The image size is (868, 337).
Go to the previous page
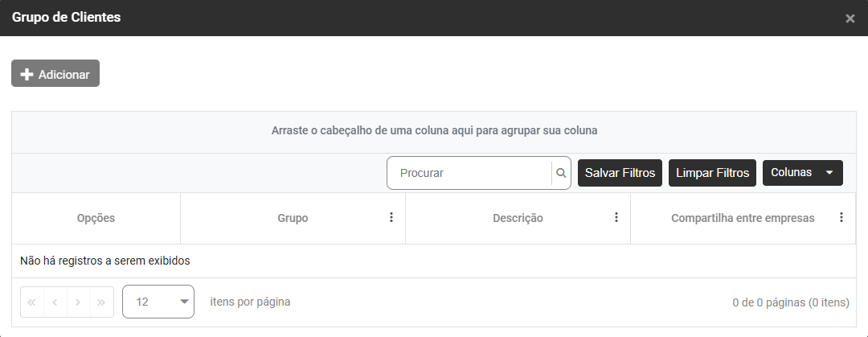pyautogui.click(x=55, y=302)
